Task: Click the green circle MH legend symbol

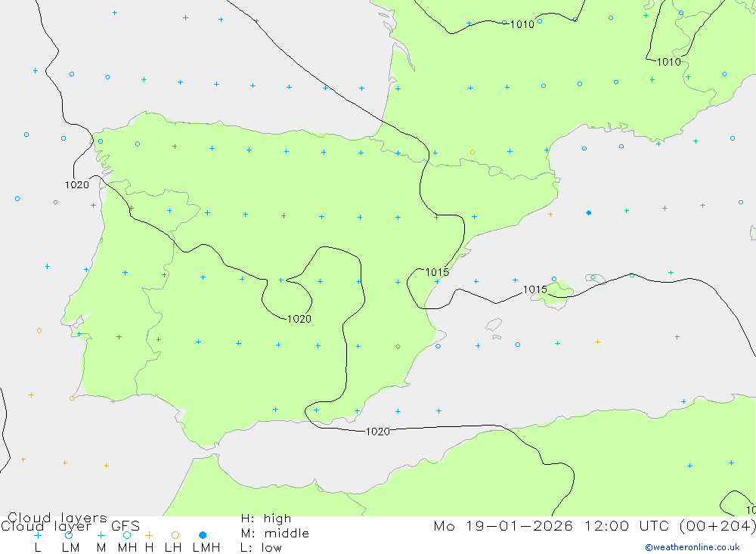Action: click(x=127, y=535)
